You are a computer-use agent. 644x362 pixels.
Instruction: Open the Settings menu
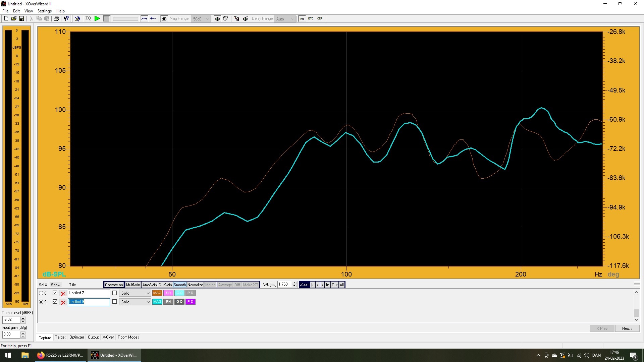tap(45, 11)
